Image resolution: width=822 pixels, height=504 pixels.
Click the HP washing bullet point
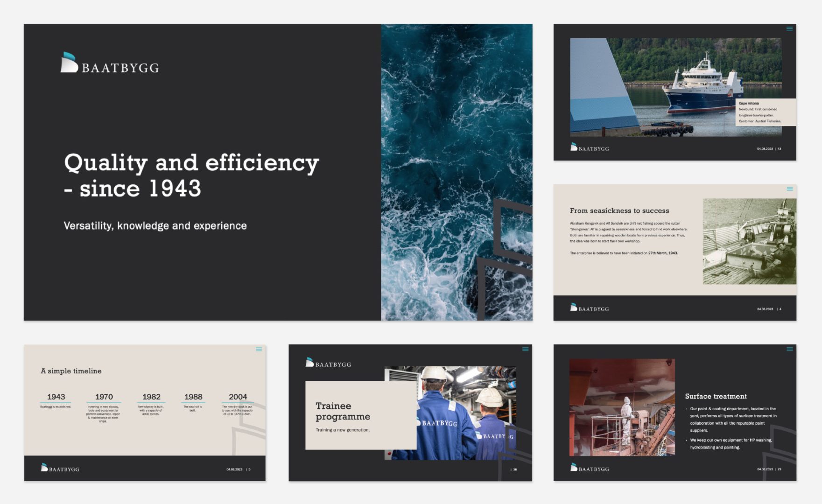pos(731,444)
